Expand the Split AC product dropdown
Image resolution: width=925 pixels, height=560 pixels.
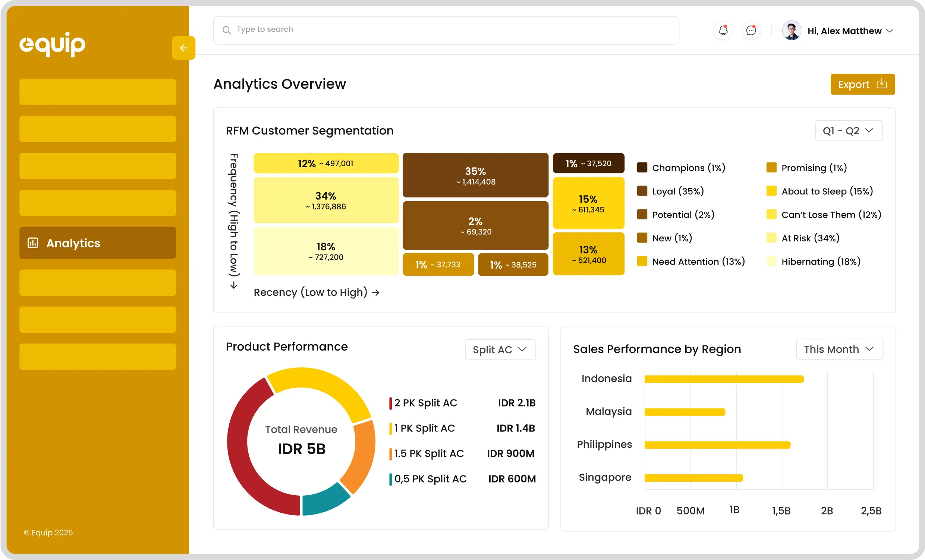(500, 349)
